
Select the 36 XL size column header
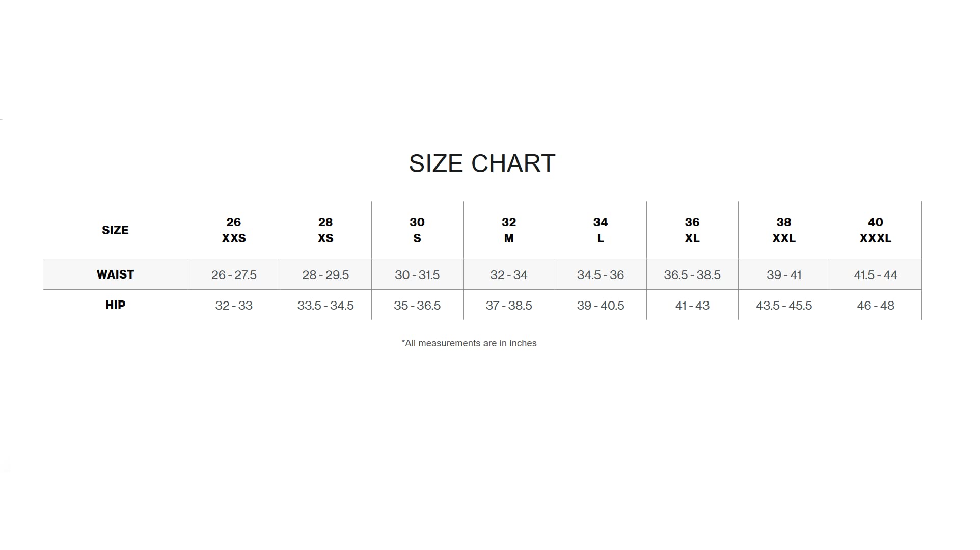click(x=693, y=230)
